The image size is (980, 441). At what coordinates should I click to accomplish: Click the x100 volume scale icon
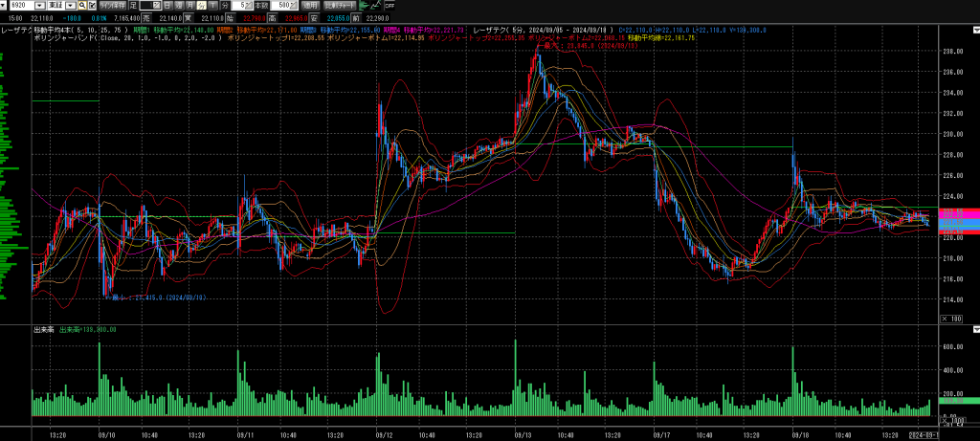tap(951, 319)
